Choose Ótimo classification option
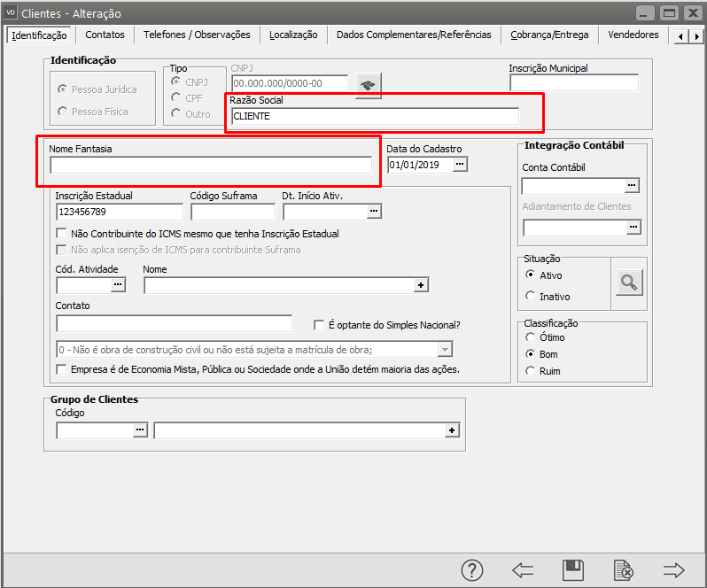Image resolution: width=707 pixels, height=588 pixels. (x=531, y=337)
